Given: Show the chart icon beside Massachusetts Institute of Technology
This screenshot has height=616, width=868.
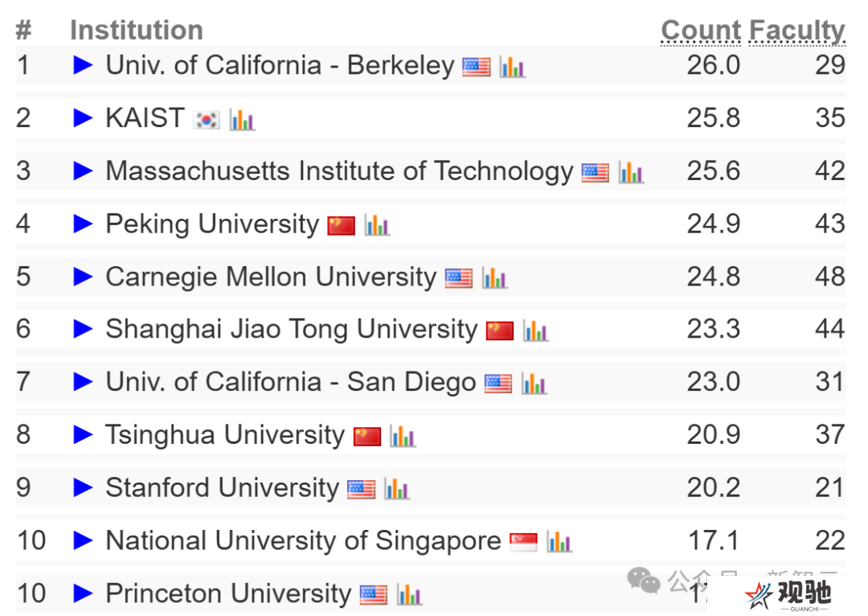Looking at the screenshot, I should (631, 172).
